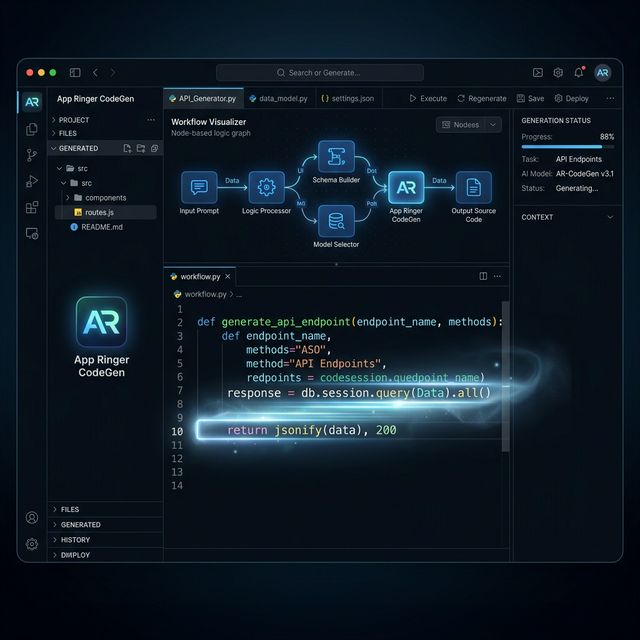640x640 pixels.
Task: Click workflow.py in the breadcrumb
Action: point(205,294)
